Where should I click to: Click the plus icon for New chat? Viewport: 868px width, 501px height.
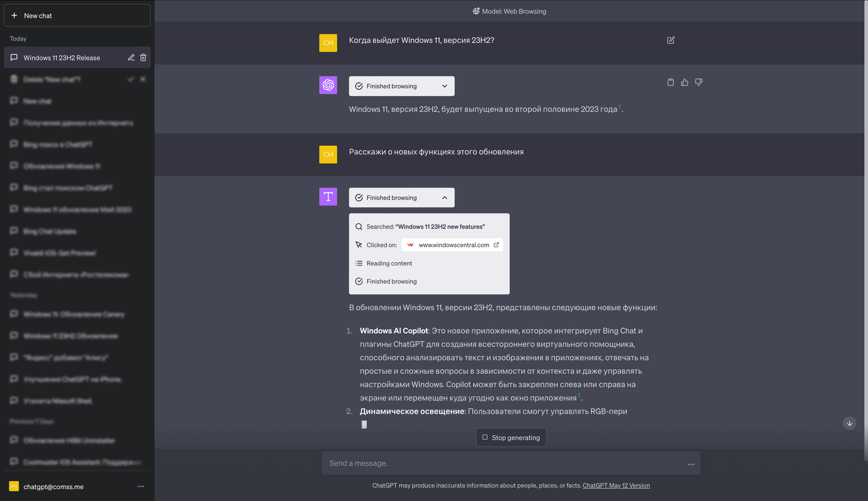pyautogui.click(x=14, y=16)
